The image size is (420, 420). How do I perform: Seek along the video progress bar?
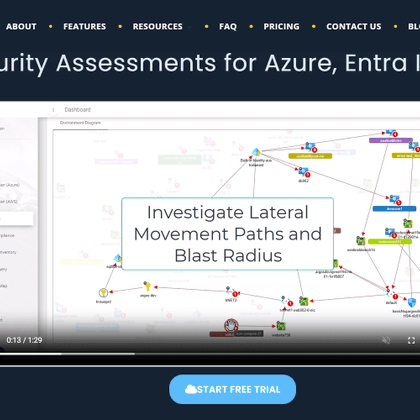tap(210, 354)
